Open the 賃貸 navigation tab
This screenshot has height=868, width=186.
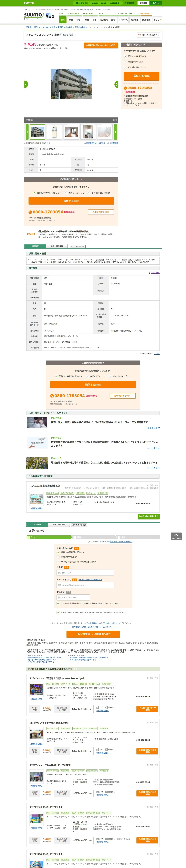click(62, 20)
